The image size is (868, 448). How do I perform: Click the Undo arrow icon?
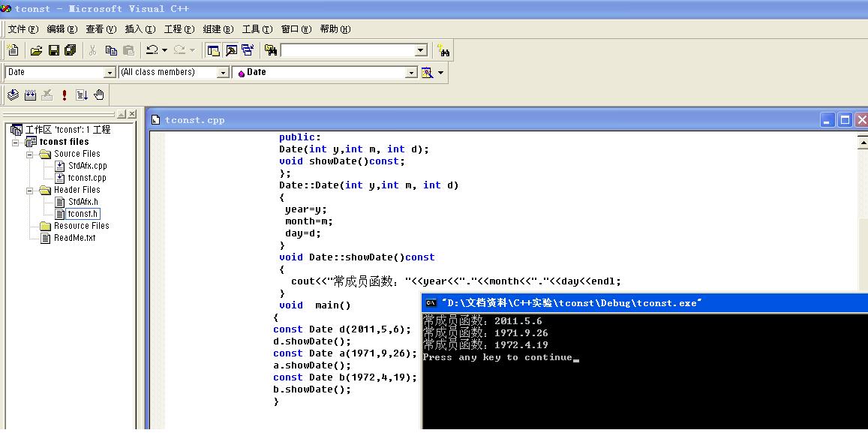(x=152, y=50)
